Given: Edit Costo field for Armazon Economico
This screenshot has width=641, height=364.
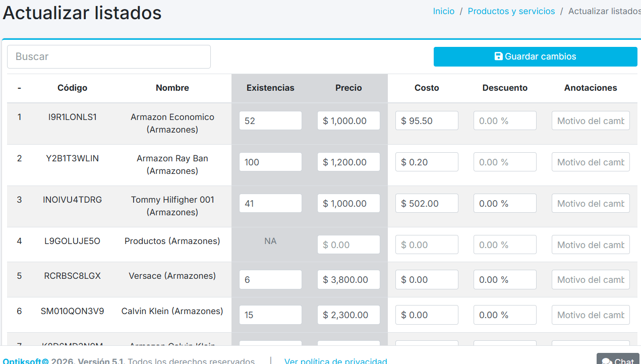Looking at the screenshot, I should [x=427, y=121].
